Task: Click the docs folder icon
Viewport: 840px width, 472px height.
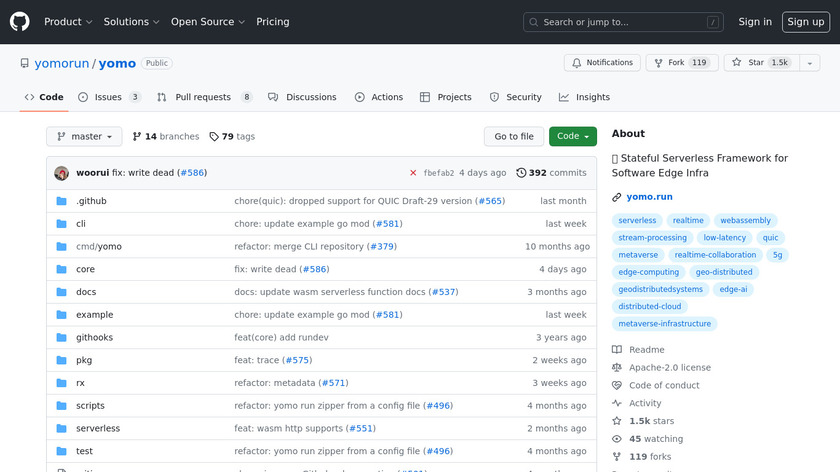Action: 62,292
